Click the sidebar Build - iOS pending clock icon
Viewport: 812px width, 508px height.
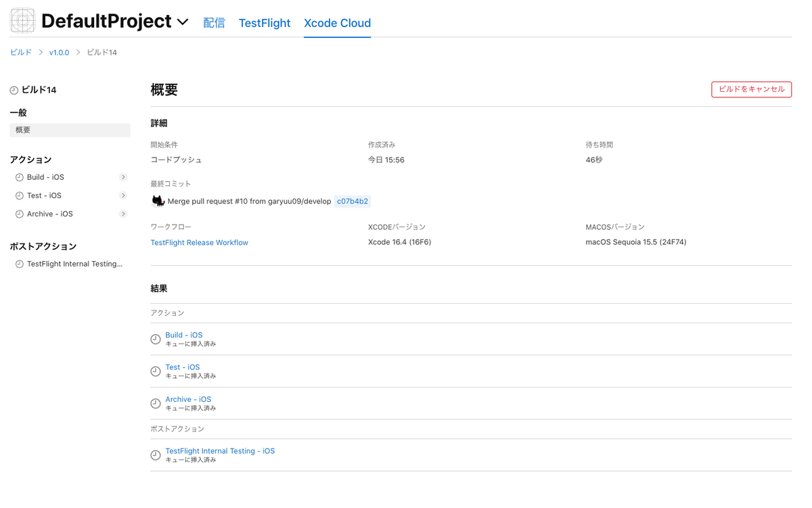(x=20, y=177)
